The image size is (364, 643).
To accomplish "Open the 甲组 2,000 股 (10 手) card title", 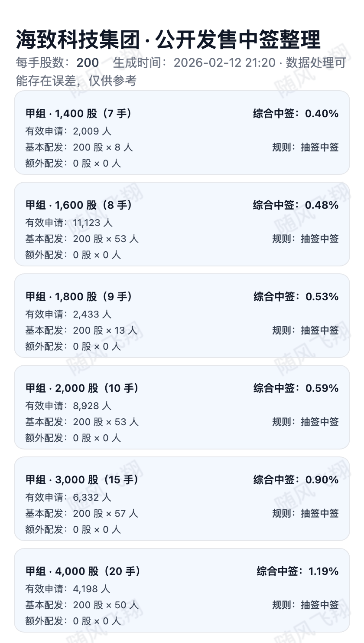I will 82,388.
